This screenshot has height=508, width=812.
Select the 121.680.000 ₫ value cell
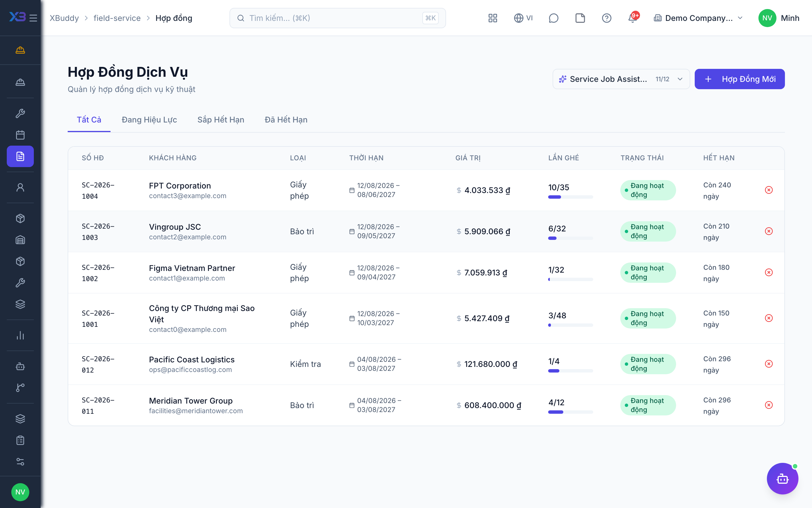487,364
